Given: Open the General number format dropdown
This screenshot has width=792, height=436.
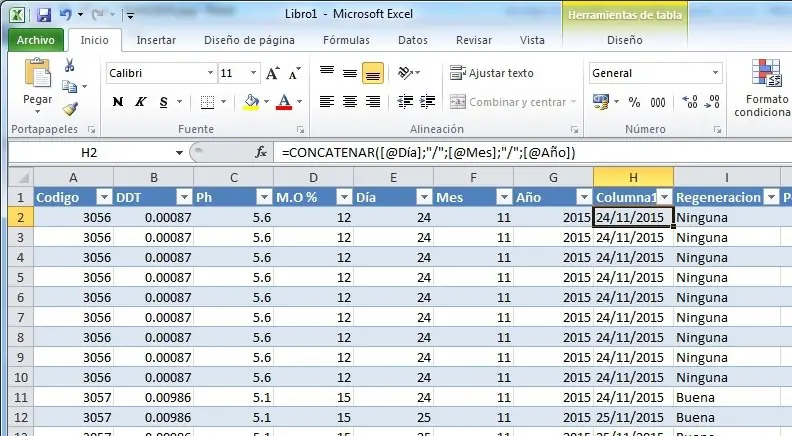Looking at the screenshot, I should tap(715, 73).
